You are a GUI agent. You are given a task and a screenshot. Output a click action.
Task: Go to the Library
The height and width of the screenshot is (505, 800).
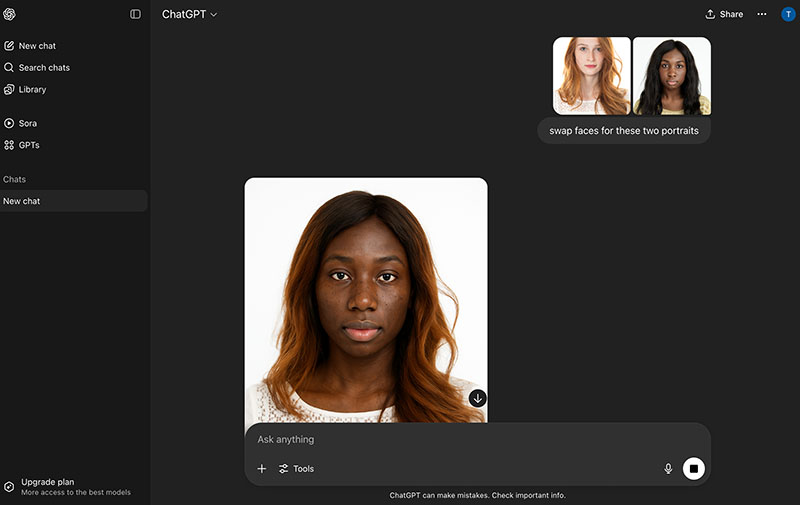click(32, 90)
